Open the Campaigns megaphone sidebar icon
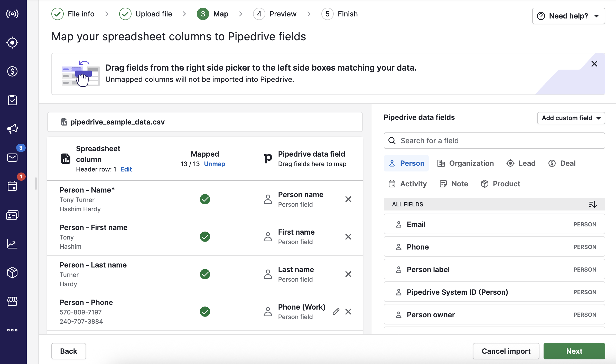The image size is (616, 364). pyautogui.click(x=12, y=129)
